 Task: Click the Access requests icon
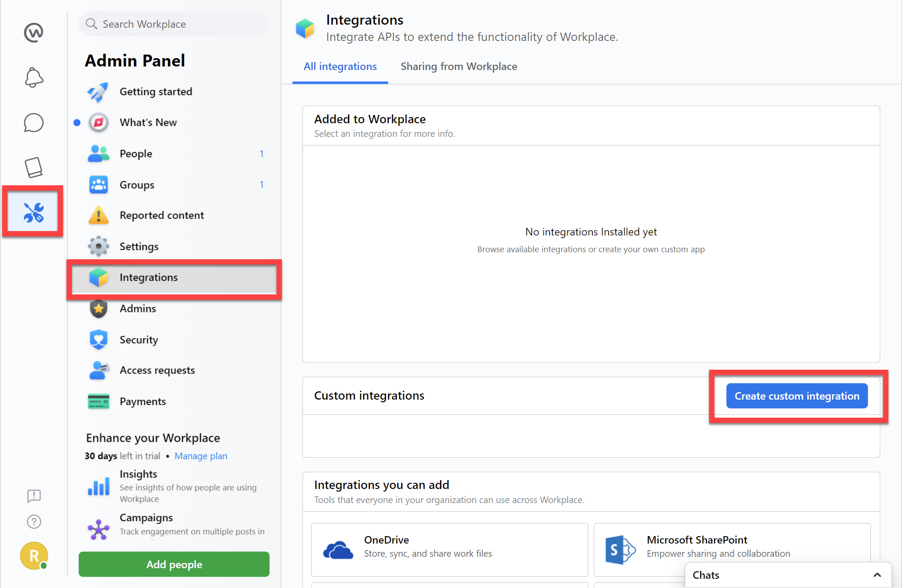click(x=99, y=371)
